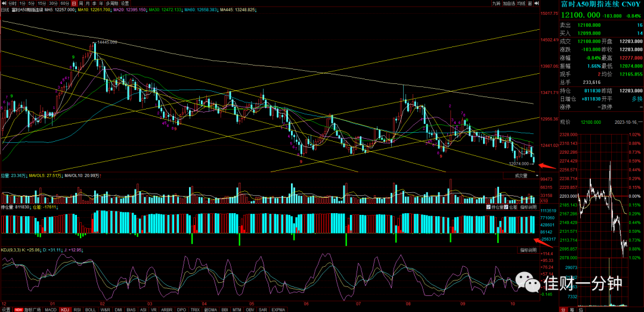Click 加自选 to add to watchlist

click(x=509, y=3)
